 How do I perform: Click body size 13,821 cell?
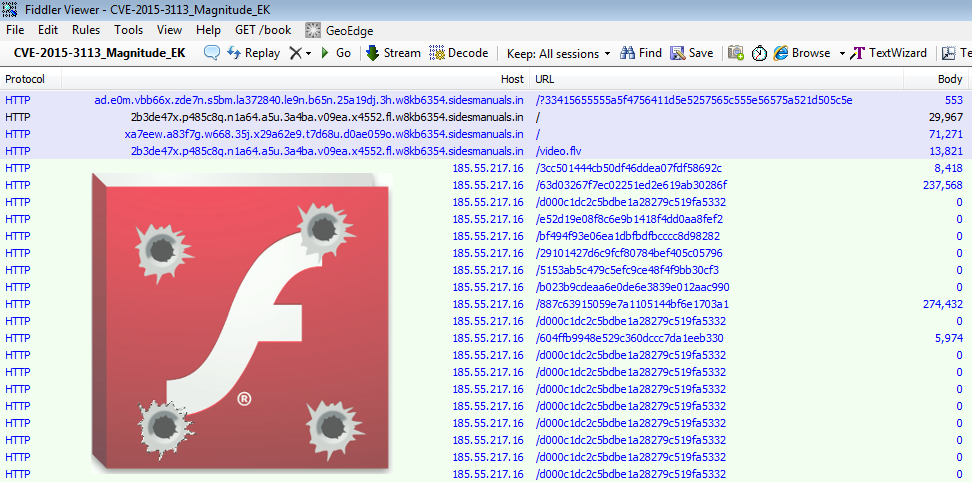point(946,151)
